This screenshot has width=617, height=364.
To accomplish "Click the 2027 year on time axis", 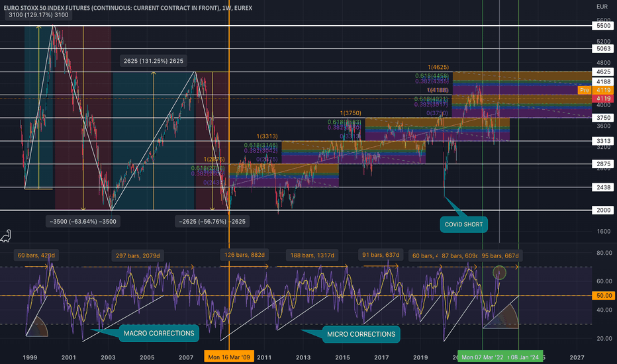I will tap(577, 357).
